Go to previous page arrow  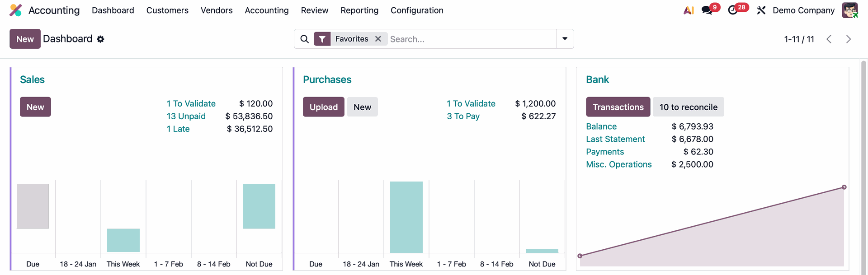829,39
